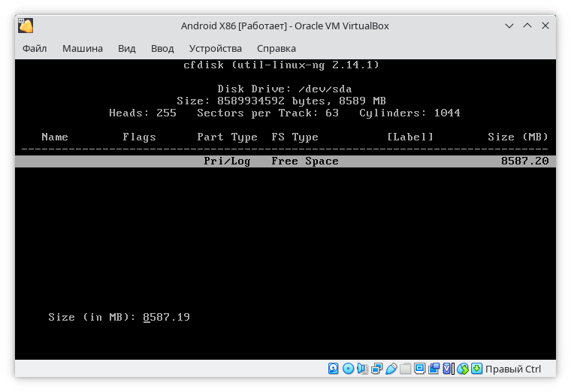Open the Файл menu

(x=35, y=49)
